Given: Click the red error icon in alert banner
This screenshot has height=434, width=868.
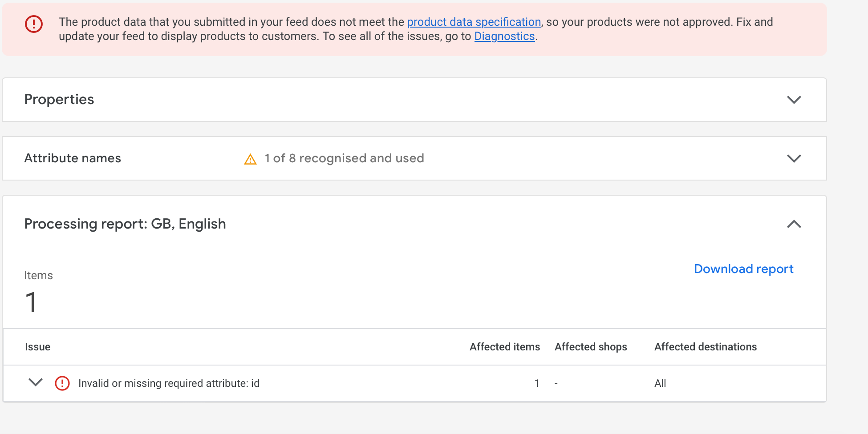Looking at the screenshot, I should (34, 24).
